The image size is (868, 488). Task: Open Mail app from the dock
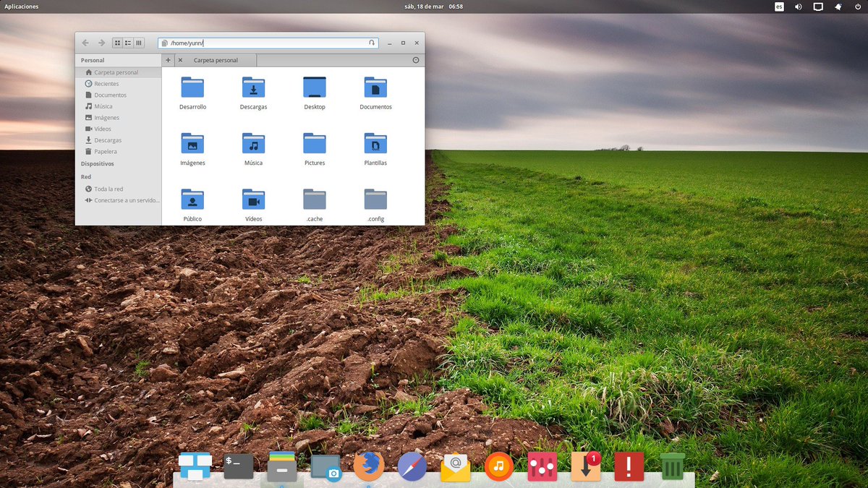[456, 468]
